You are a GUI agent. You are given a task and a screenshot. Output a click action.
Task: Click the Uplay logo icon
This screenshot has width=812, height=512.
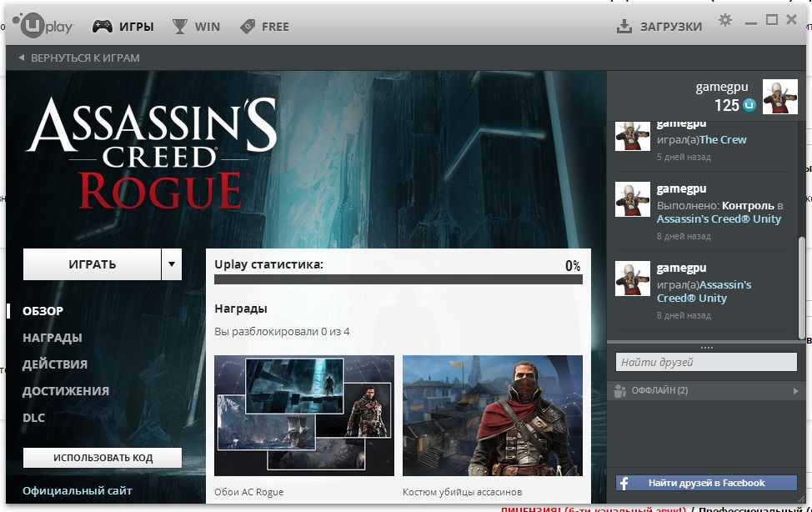point(43,25)
